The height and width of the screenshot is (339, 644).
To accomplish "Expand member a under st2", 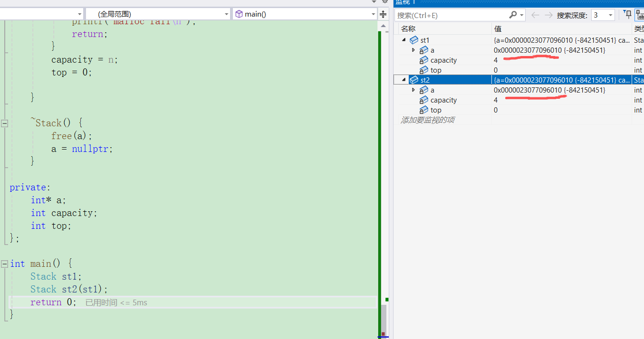I will click(x=413, y=90).
